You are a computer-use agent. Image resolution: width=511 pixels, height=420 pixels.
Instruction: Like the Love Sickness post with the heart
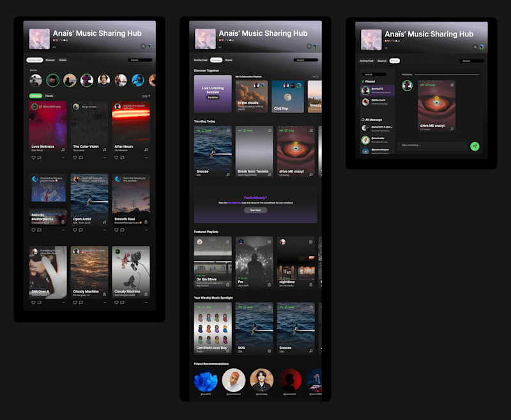click(33, 158)
